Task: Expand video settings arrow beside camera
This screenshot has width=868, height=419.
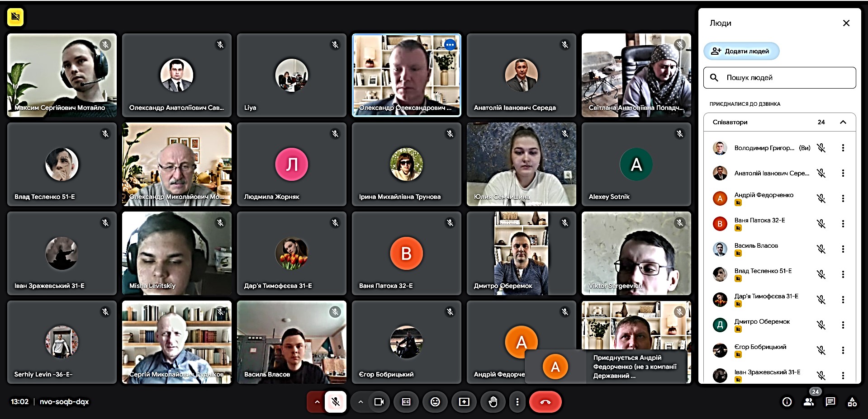Action: pyautogui.click(x=360, y=402)
